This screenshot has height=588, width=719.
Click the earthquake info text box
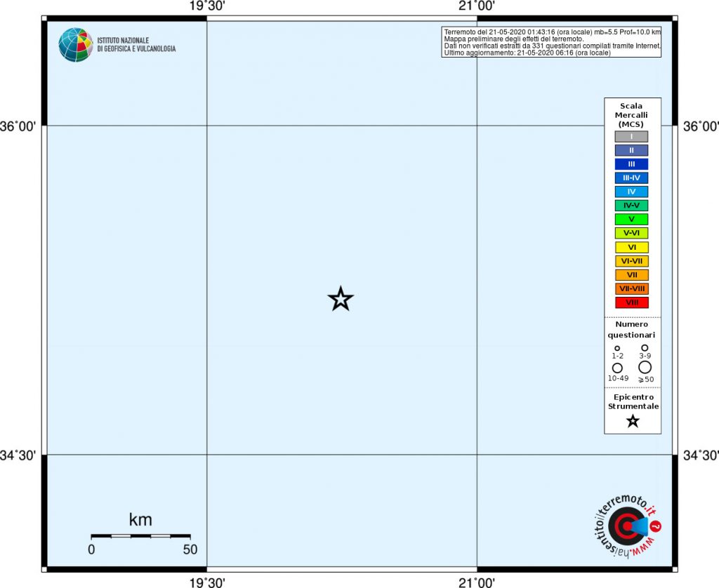pyautogui.click(x=552, y=42)
